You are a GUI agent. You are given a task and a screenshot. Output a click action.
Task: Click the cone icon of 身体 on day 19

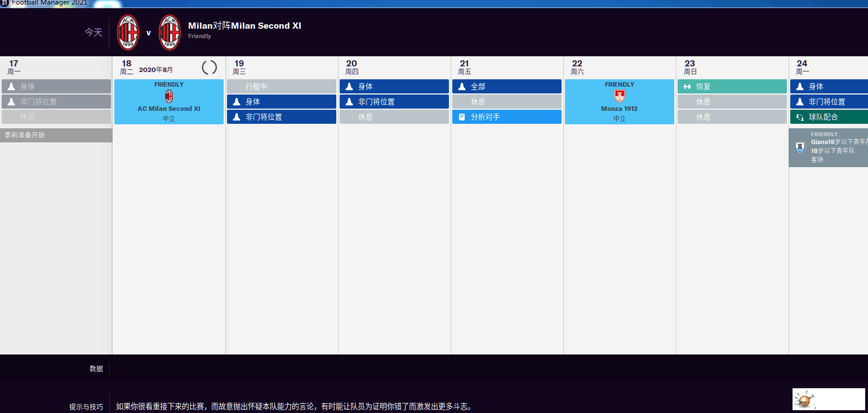(x=237, y=102)
